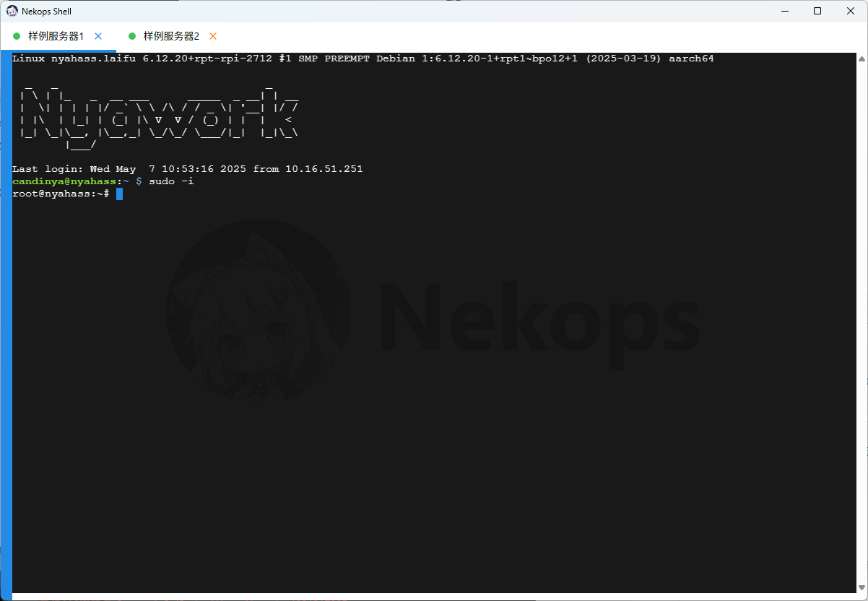Click the green status dot on 样例服务器1
Image resolution: width=868 pixels, height=601 pixels.
point(17,36)
